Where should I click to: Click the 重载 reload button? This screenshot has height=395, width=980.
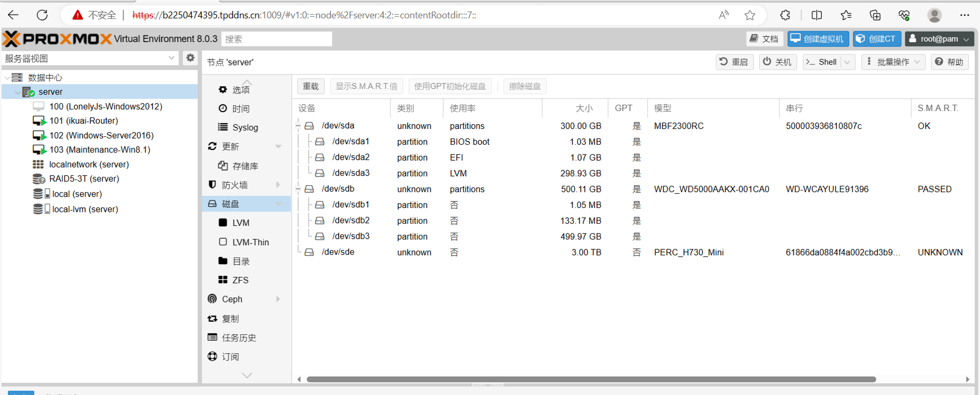pos(311,86)
